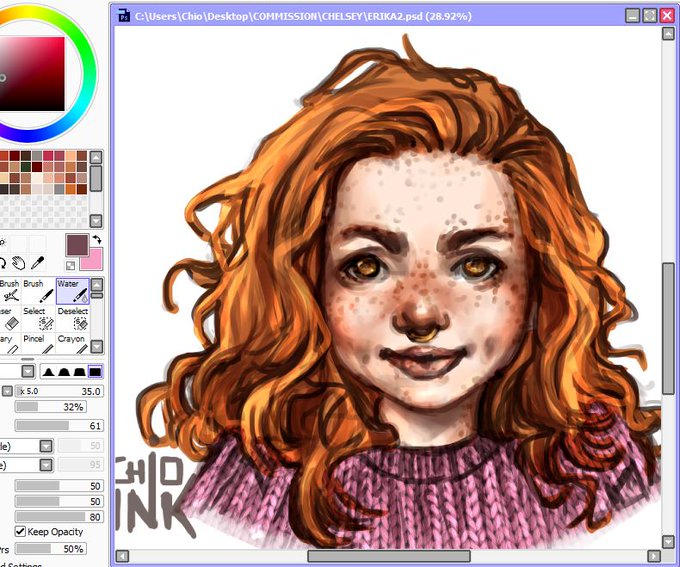Click the canvas horizontal scroll left arrow
The width and height of the screenshot is (680, 567).
[122, 556]
